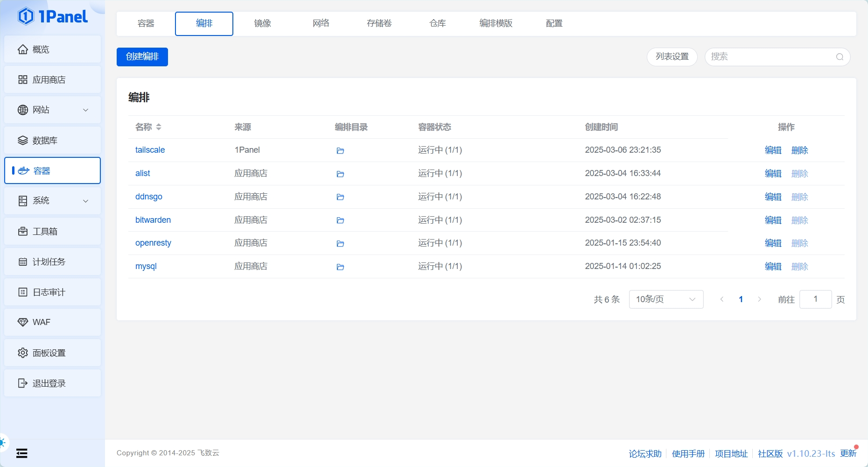The width and height of the screenshot is (868, 467).
Task: Click the search magnifier icon
Action: click(840, 57)
